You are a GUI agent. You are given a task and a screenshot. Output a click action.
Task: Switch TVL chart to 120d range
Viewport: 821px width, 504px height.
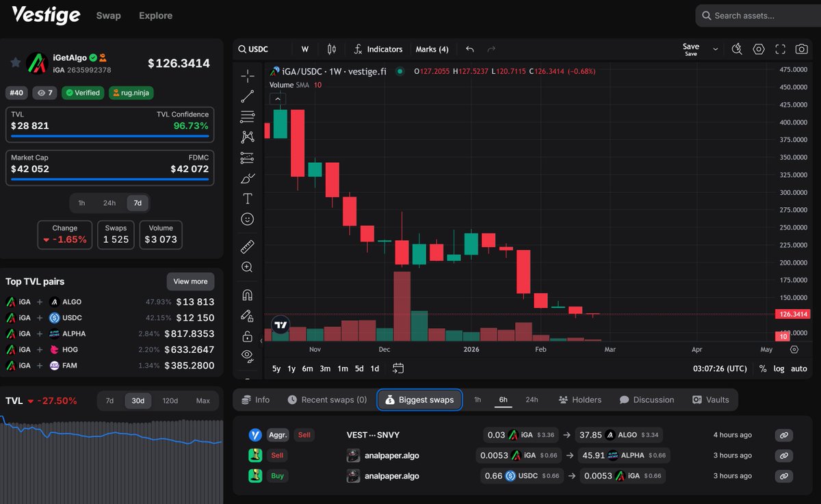(x=169, y=401)
